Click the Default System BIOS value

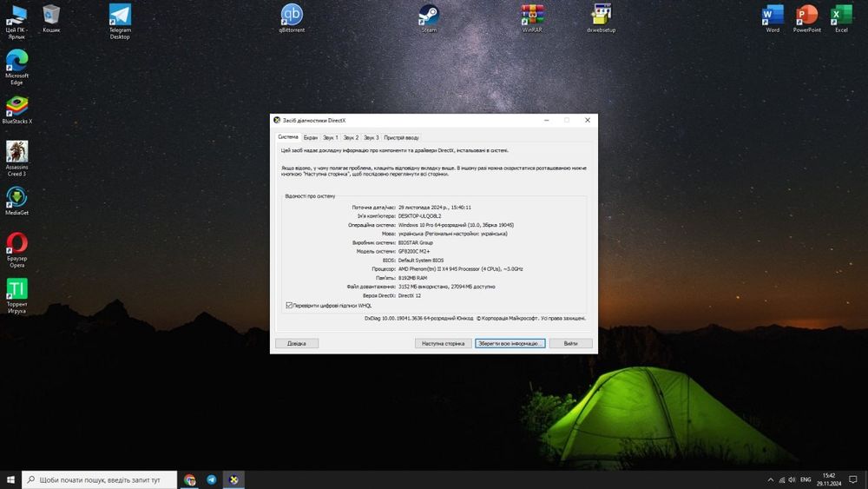click(421, 261)
